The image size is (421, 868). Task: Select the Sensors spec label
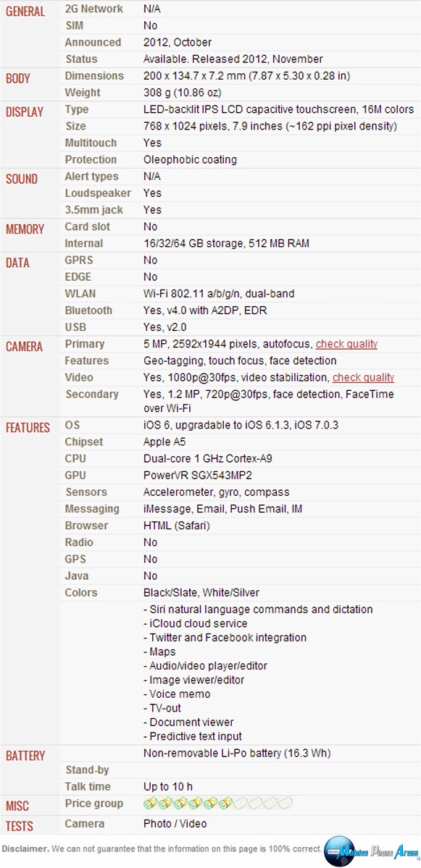[86, 492]
